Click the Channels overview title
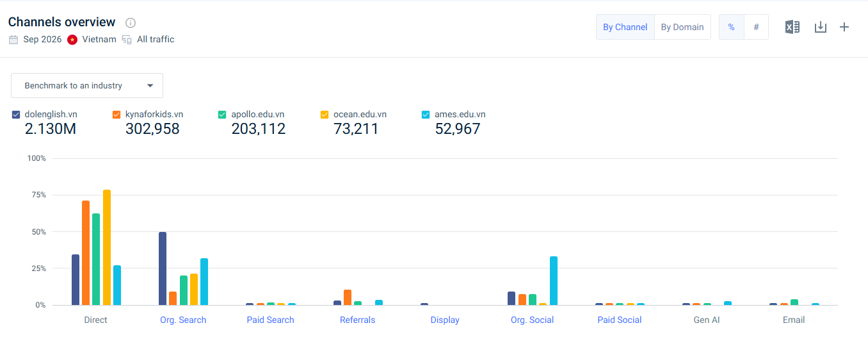Viewport: 868px width, 346px height. click(62, 22)
